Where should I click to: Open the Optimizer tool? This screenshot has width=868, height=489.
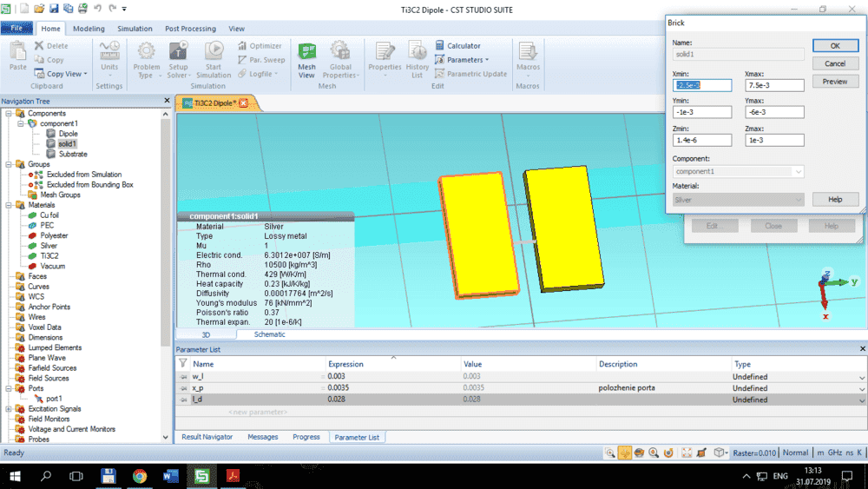(x=260, y=45)
